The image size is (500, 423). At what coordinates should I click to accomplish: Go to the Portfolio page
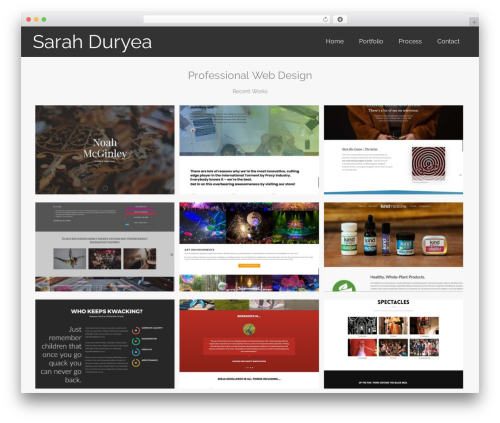tap(371, 41)
